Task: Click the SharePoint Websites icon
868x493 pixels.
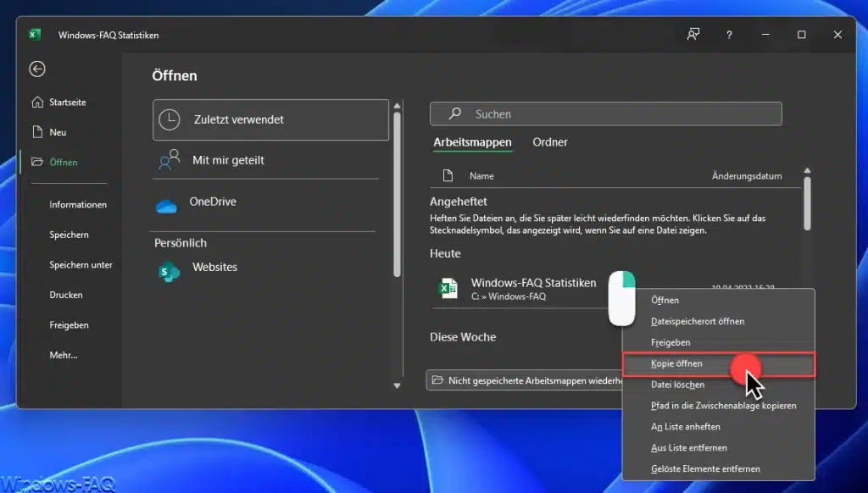Action: coord(169,272)
